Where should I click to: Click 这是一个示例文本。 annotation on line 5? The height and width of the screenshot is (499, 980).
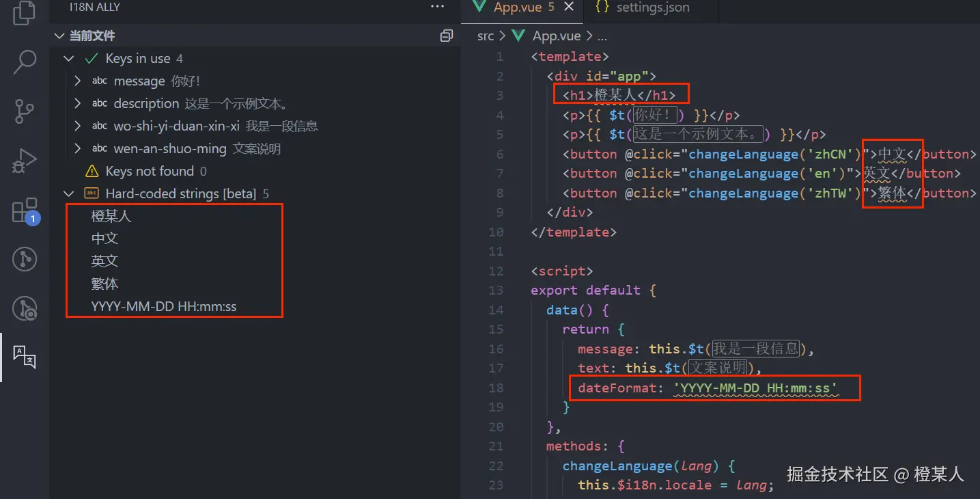697,134
